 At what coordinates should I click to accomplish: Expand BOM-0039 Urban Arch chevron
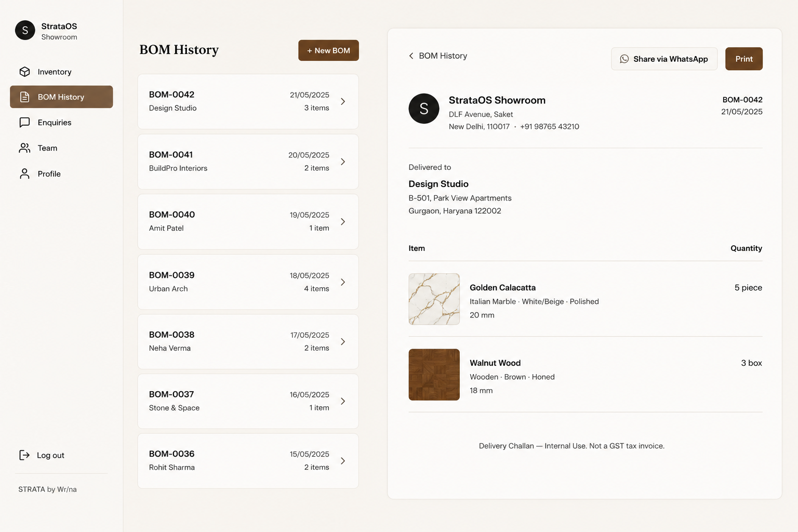(x=343, y=282)
